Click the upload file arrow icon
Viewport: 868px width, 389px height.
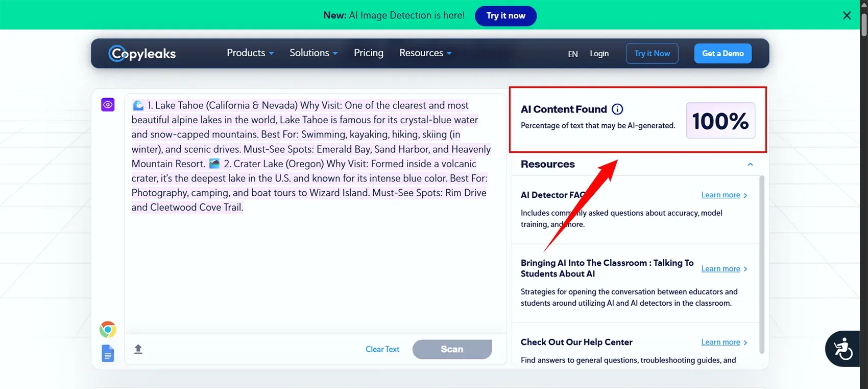138,349
